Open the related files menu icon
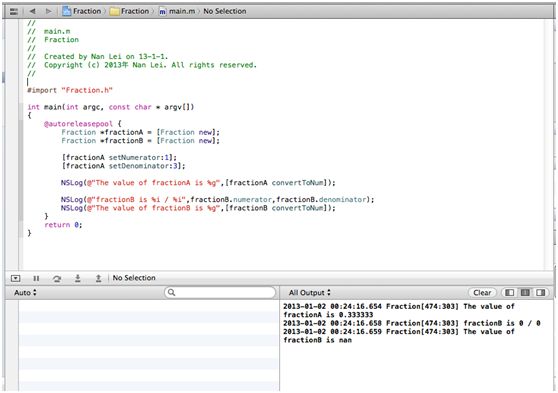558x393 pixels. (14, 11)
